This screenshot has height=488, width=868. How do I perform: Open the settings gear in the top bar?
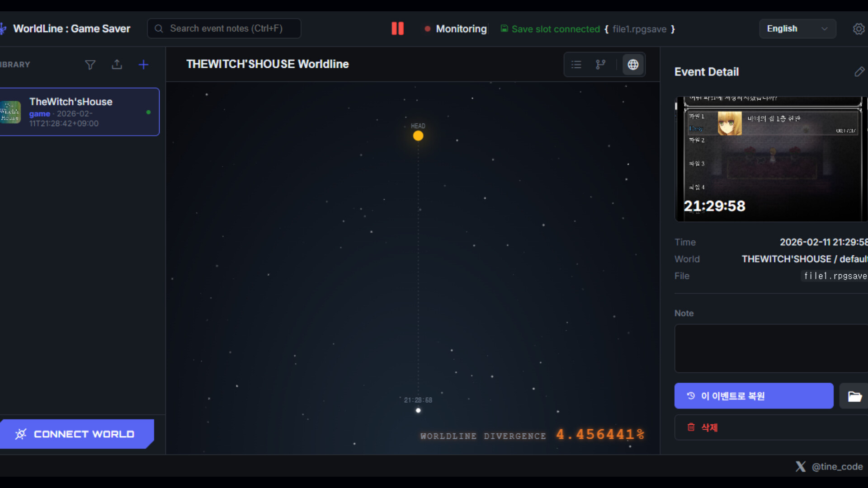click(x=859, y=28)
